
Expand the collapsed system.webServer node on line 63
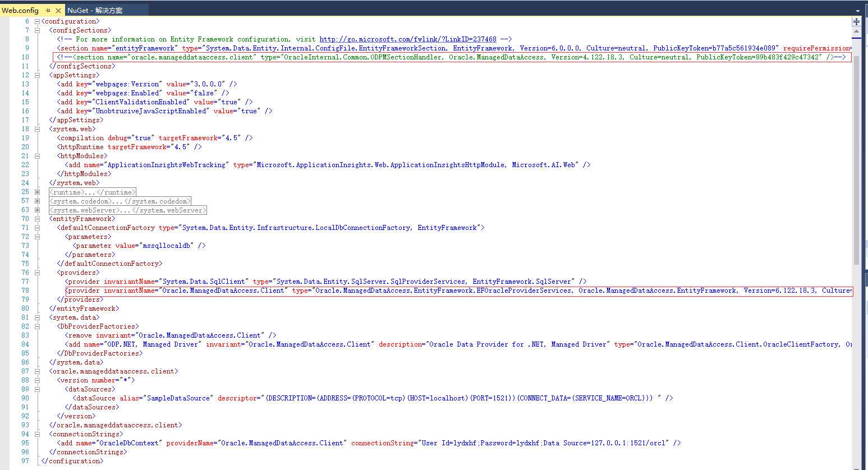(x=37, y=210)
